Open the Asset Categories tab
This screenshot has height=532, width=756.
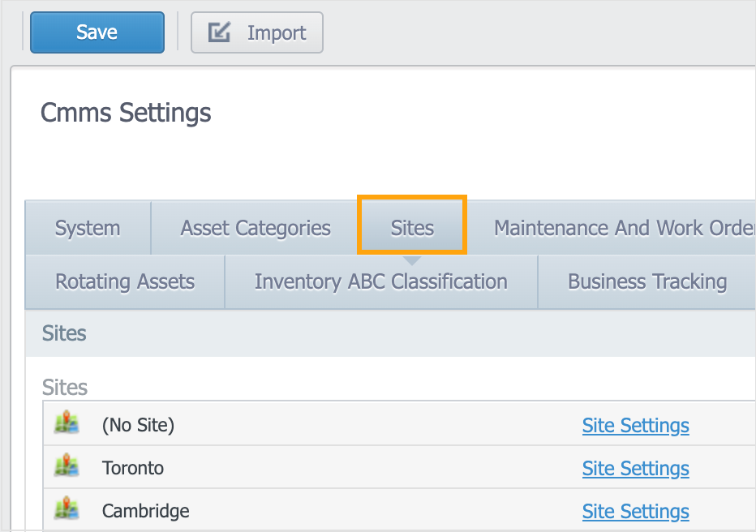[255, 229]
